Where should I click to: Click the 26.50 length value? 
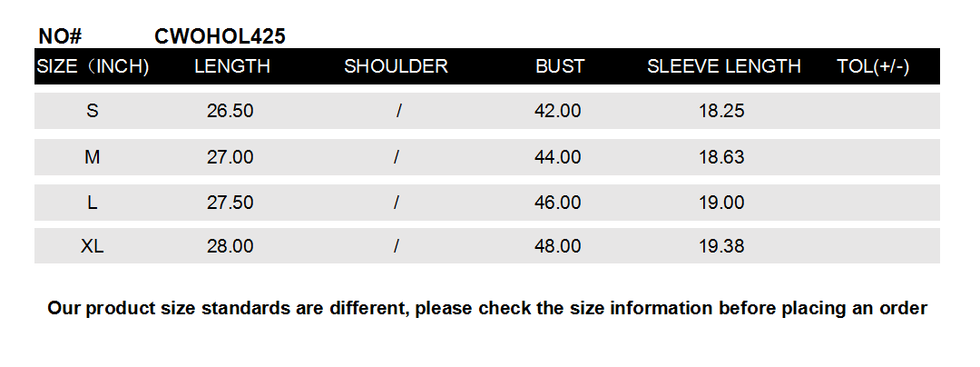(230, 111)
